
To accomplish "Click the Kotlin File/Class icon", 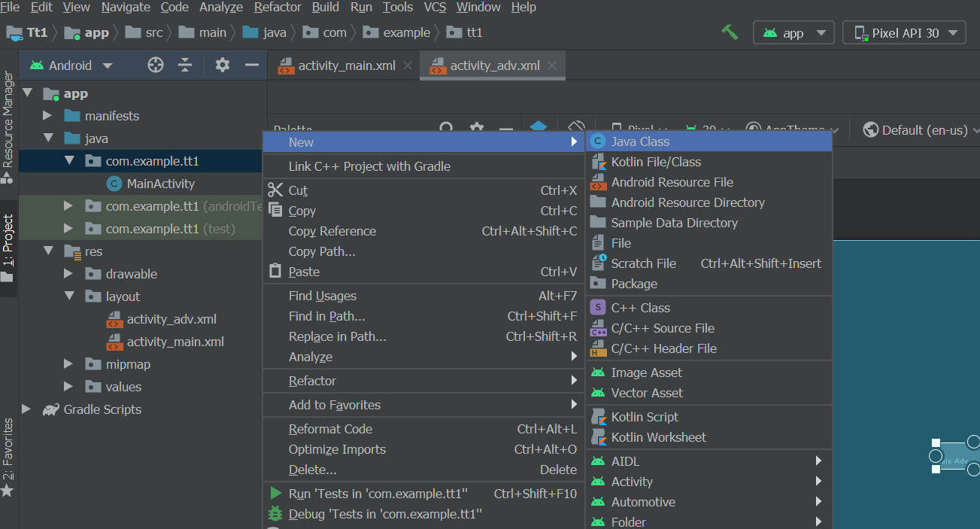I will point(598,162).
